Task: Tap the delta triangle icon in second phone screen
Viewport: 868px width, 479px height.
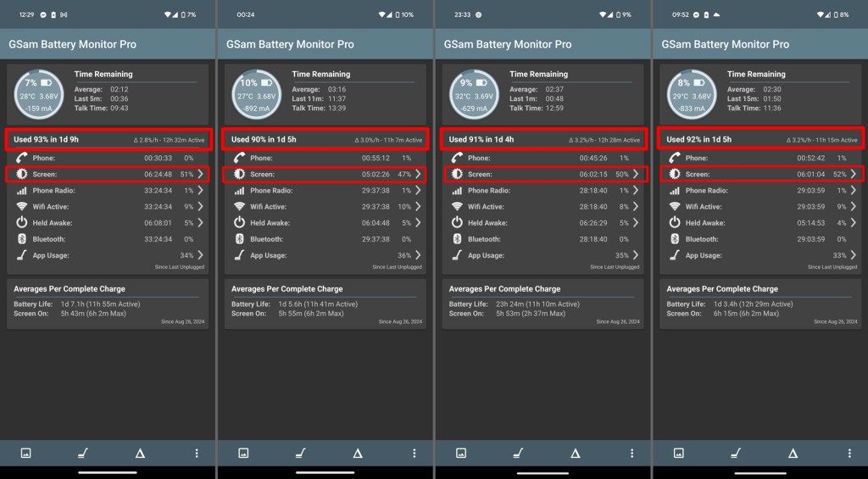Action: click(x=358, y=454)
